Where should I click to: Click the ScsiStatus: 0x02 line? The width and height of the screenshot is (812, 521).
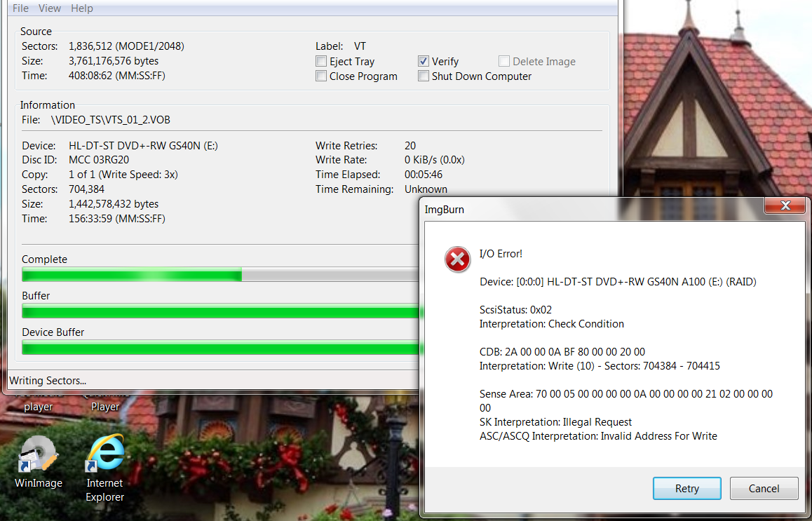(516, 310)
